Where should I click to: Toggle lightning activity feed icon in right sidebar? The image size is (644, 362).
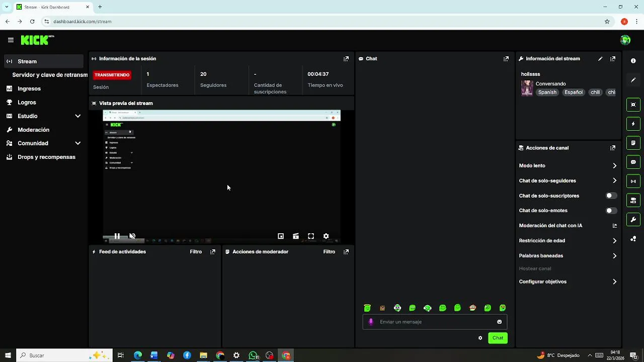click(633, 124)
